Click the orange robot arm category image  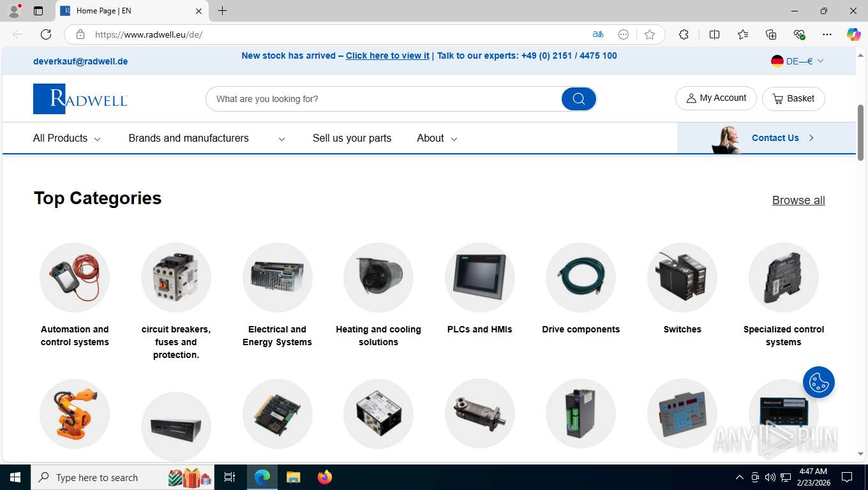(x=75, y=414)
